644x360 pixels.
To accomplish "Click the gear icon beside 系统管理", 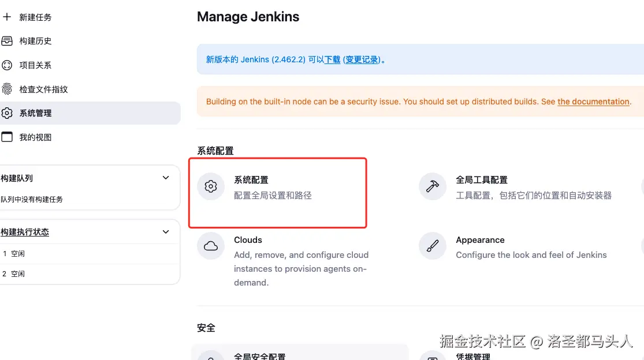I will pyautogui.click(x=7, y=113).
